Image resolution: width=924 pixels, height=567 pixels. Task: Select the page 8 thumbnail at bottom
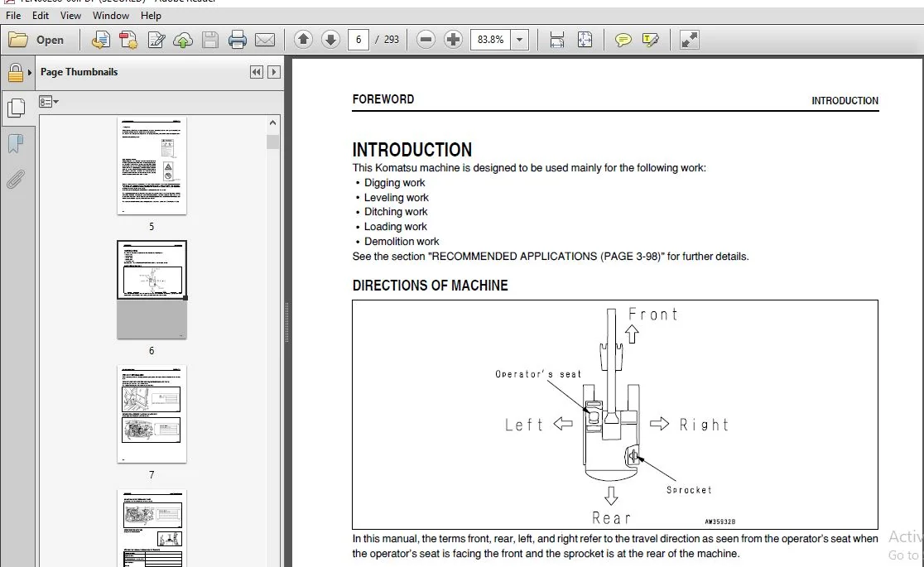(x=152, y=528)
